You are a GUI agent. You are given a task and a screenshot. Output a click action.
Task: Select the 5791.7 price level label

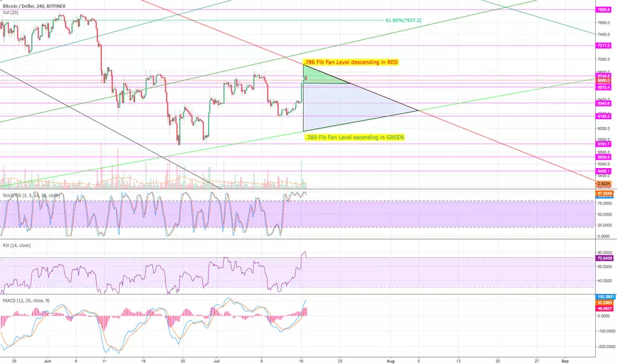click(603, 144)
